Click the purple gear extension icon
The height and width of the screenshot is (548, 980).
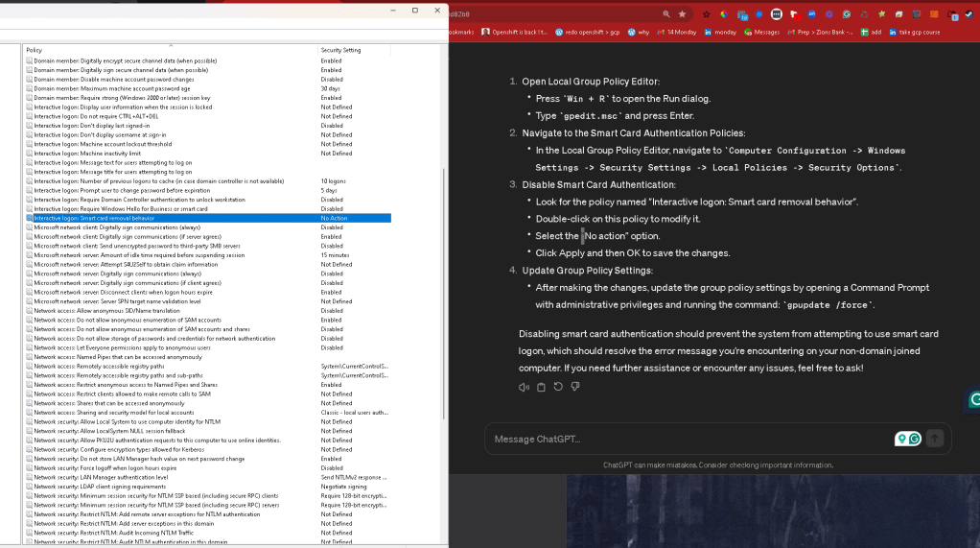coord(828,13)
